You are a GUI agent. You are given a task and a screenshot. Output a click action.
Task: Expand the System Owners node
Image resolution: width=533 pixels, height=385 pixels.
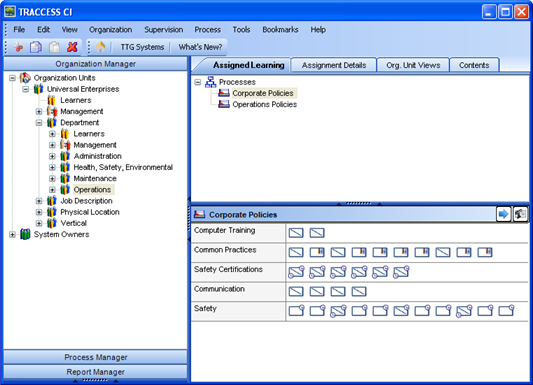pos(12,234)
